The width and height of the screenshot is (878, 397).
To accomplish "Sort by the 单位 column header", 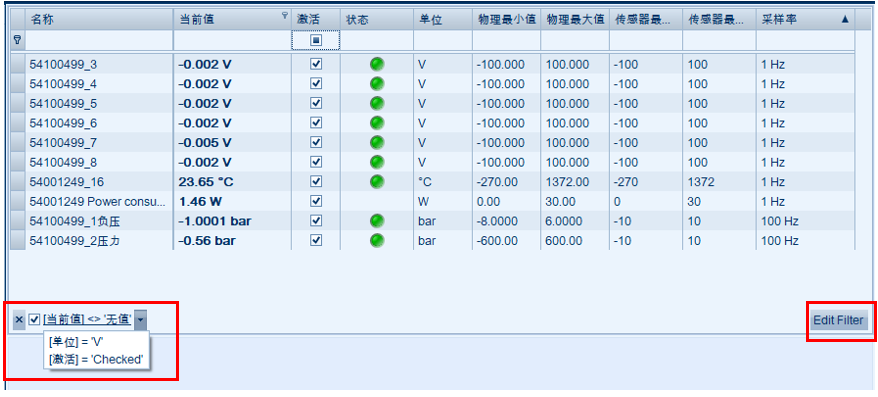I will click(x=442, y=20).
